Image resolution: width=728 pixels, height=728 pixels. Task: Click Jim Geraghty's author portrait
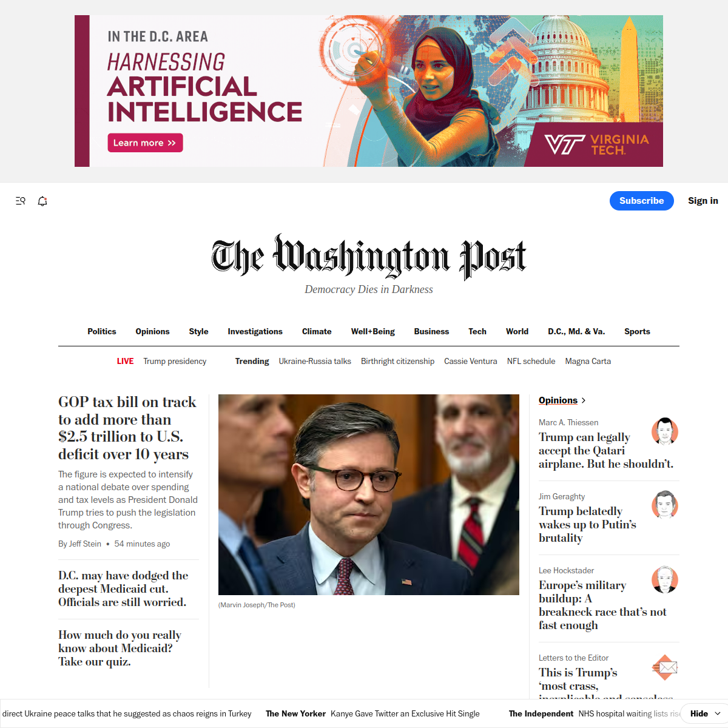[x=665, y=505]
